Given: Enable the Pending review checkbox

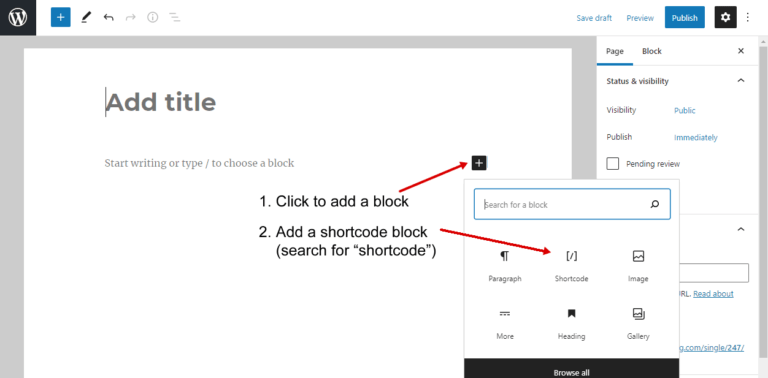Looking at the screenshot, I should pos(613,164).
